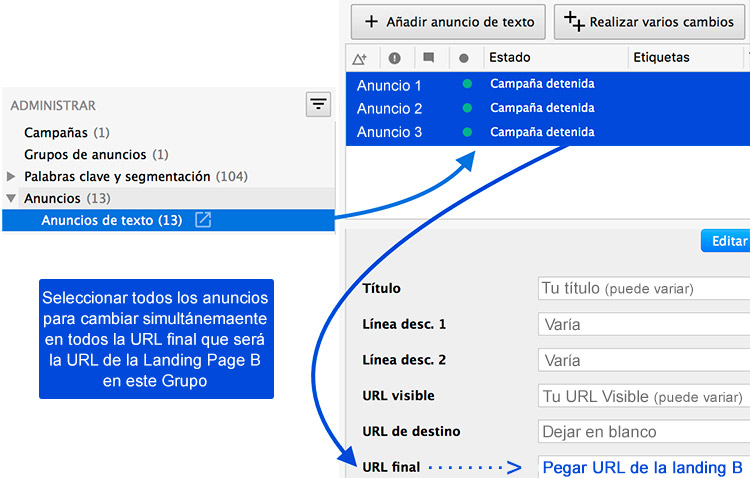Click into the Título input field
Image resolution: width=750 pixels, height=478 pixels.
click(x=644, y=288)
